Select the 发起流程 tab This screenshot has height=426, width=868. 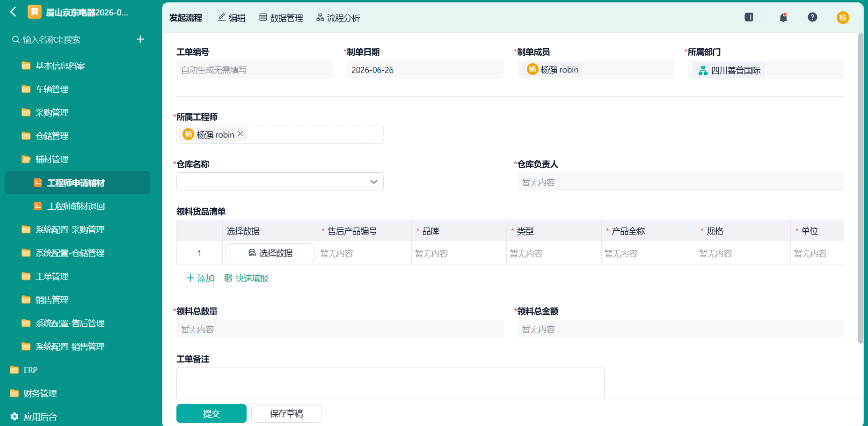point(186,18)
